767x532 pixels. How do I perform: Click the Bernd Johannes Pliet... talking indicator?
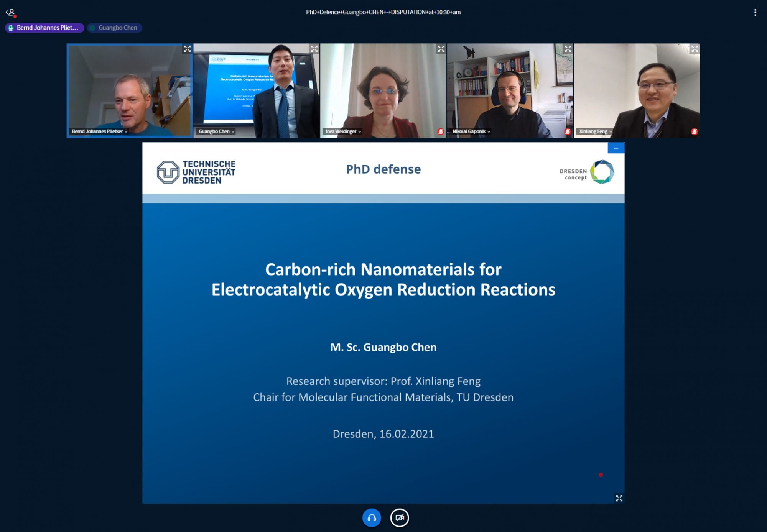point(44,28)
